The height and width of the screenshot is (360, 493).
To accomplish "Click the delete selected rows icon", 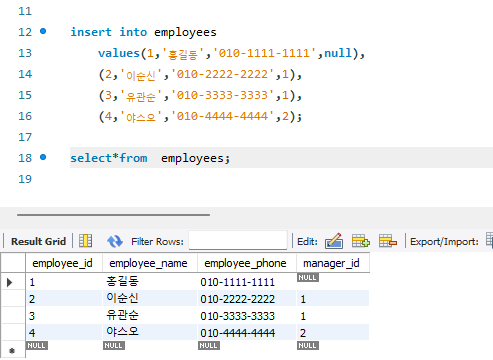I will point(388,241).
